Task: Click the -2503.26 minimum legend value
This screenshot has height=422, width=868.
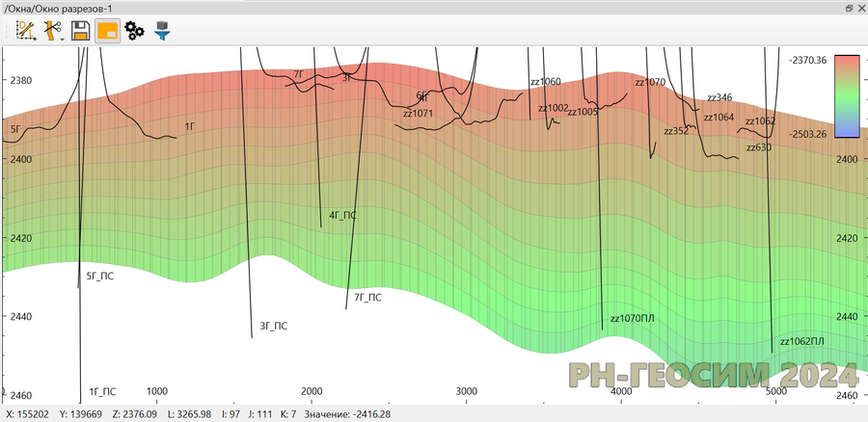Action: (807, 134)
